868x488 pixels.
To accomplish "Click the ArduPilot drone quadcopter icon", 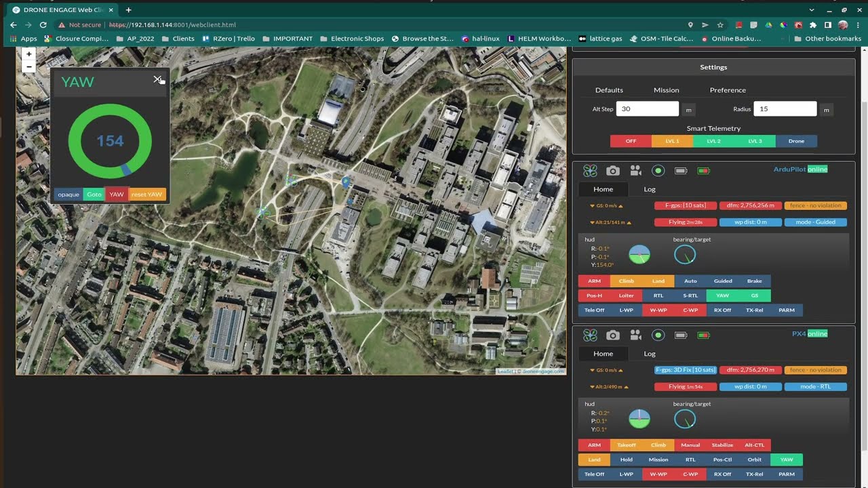I will (590, 171).
